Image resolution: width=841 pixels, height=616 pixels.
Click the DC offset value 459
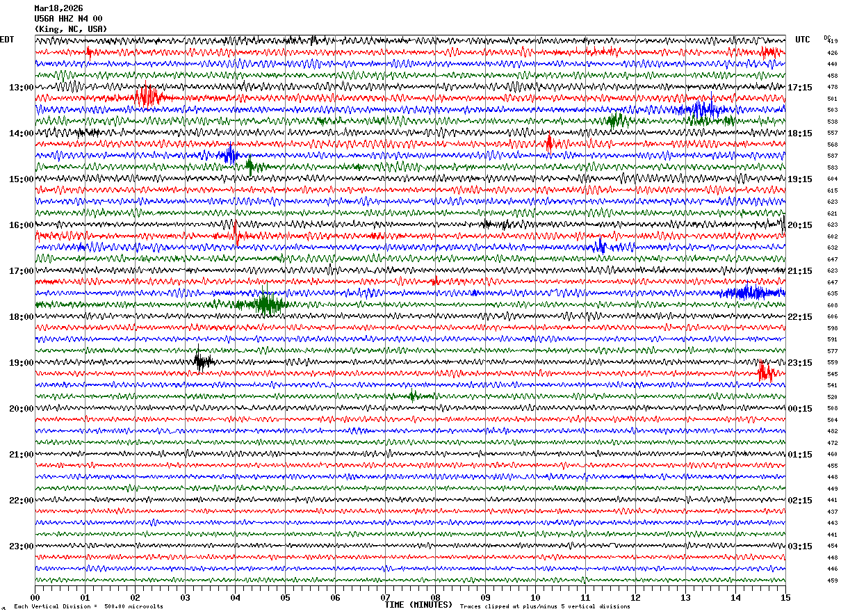pyautogui.click(x=832, y=581)
